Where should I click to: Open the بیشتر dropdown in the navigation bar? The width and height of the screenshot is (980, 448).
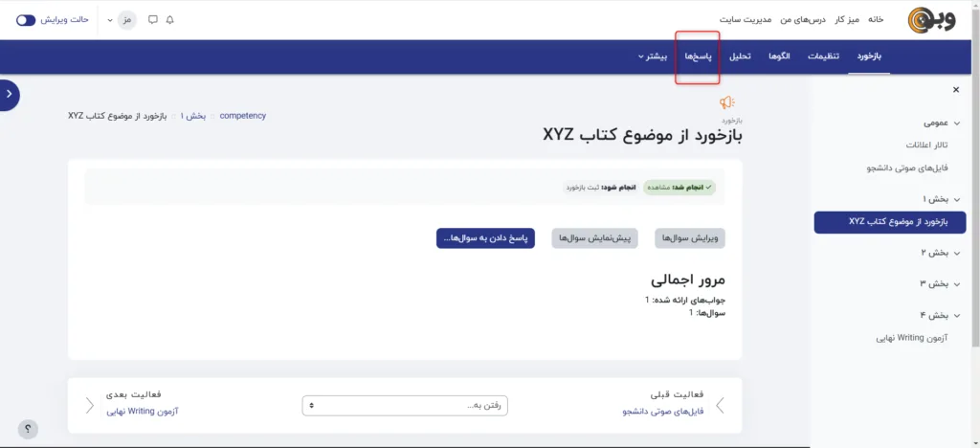click(654, 56)
